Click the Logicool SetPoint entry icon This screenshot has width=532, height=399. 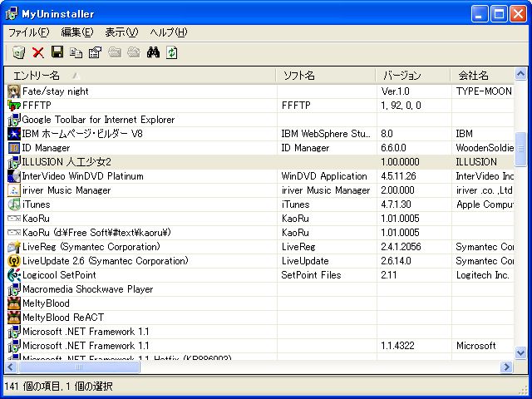[x=14, y=275]
